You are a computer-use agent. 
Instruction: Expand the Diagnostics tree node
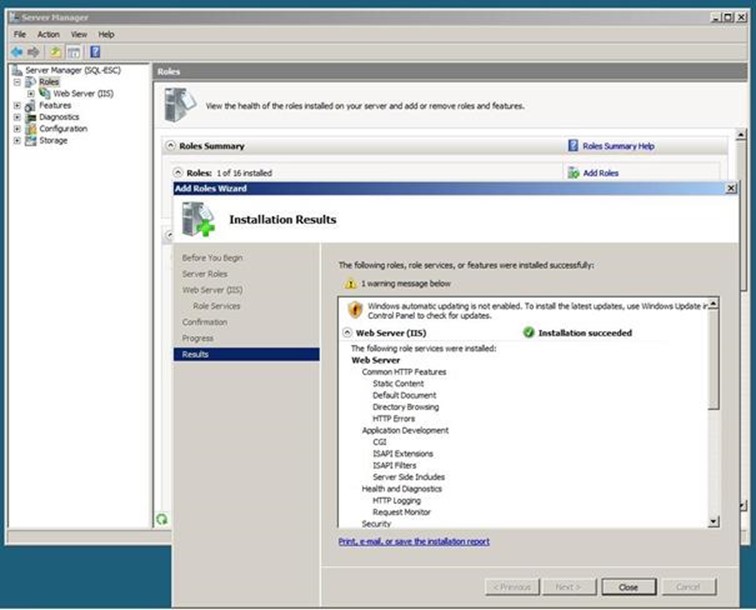[x=17, y=117]
